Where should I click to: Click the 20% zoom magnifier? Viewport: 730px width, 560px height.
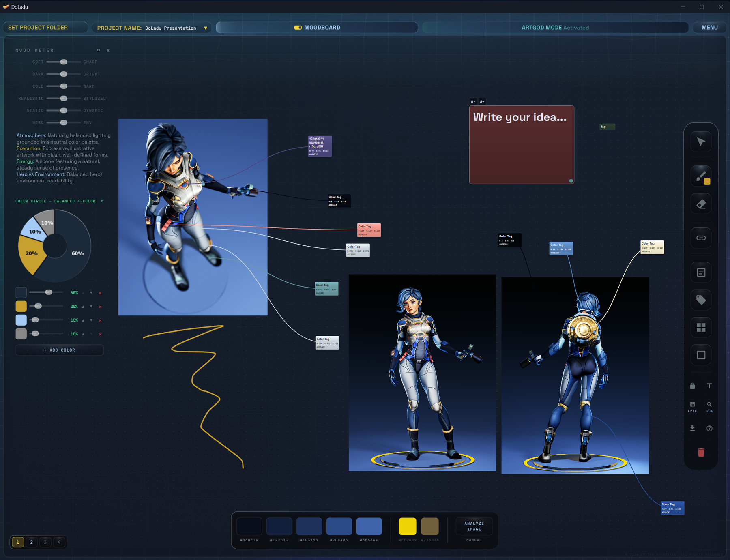click(709, 407)
